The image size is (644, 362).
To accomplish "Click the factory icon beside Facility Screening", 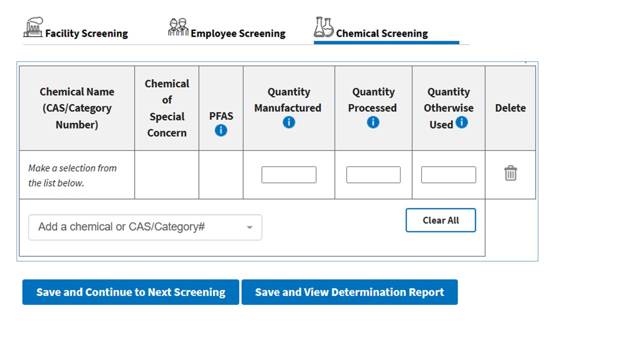I will pyautogui.click(x=33, y=27).
